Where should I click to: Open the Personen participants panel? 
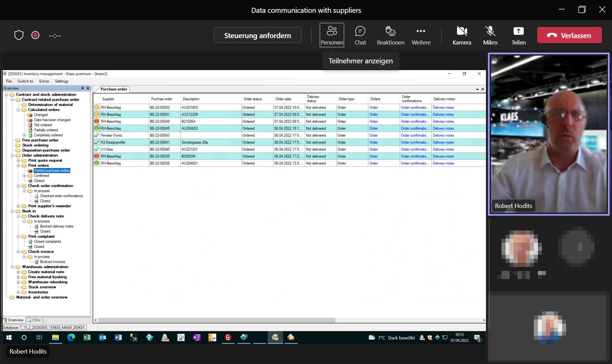click(x=332, y=35)
